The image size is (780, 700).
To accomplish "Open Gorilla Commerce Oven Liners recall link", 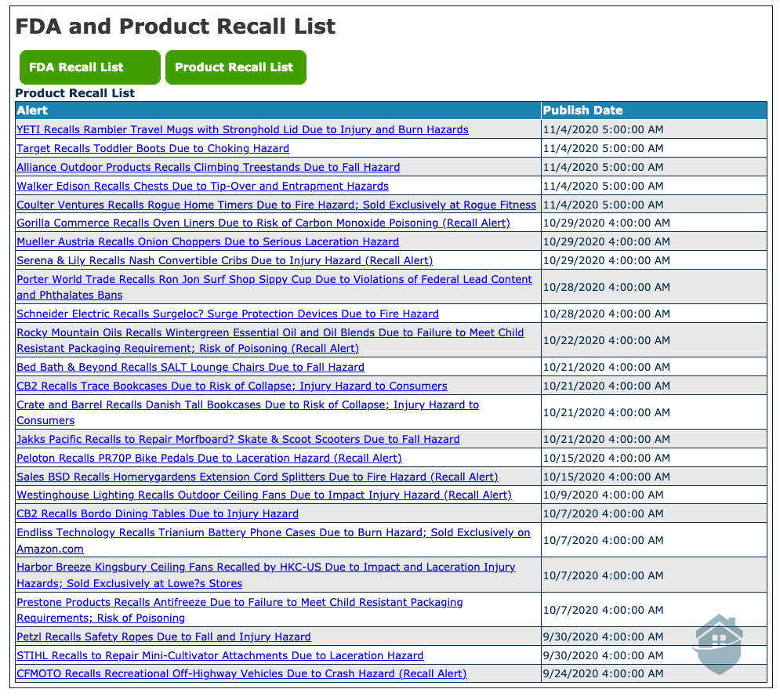I will point(263,223).
